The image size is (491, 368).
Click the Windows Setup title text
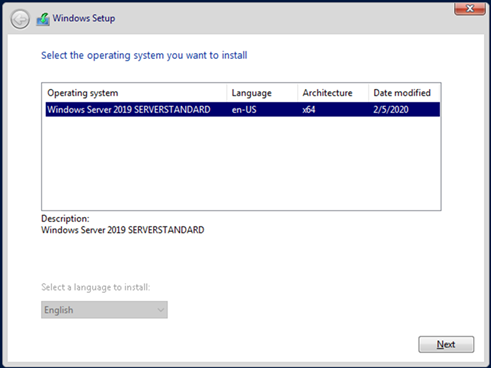coord(84,18)
